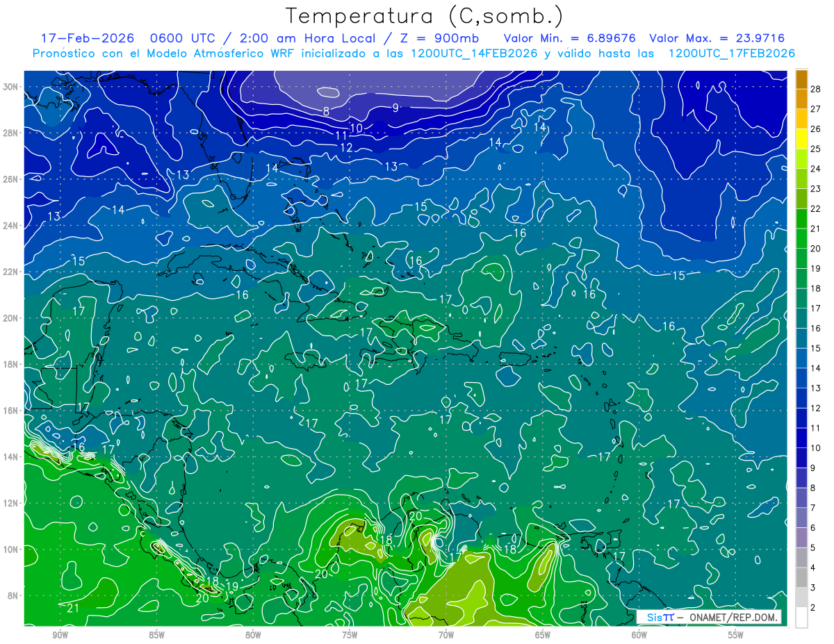Viewport: 834px width, 644px height.
Task: Click the "1200UTC_17FEB2026" valid-until time text
Action: pyautogui.click(x=731, y=53)
